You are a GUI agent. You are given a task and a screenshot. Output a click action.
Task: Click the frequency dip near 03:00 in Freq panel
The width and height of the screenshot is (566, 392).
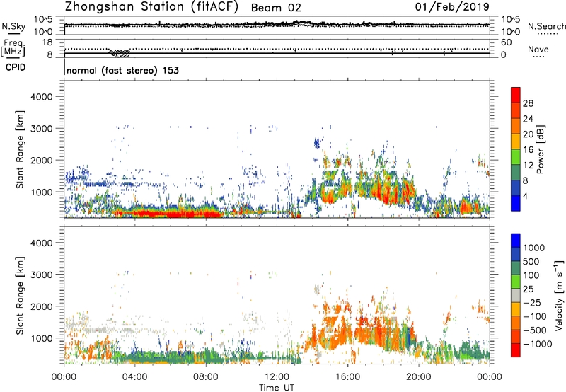[119, 53]
